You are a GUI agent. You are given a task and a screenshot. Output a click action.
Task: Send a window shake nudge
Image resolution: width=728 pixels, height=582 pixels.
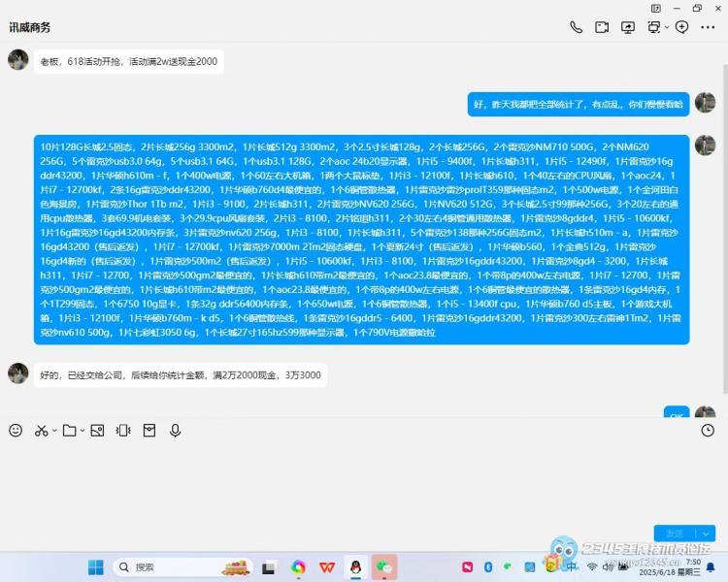point(123,431)
